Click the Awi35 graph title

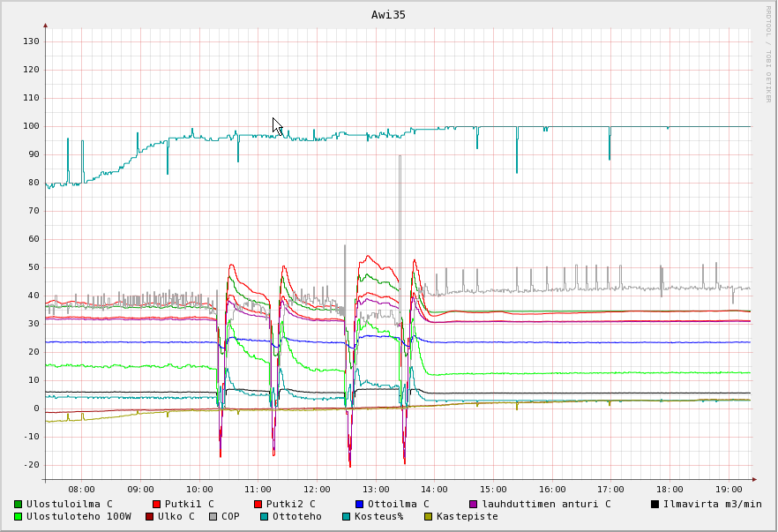(388, 14)
